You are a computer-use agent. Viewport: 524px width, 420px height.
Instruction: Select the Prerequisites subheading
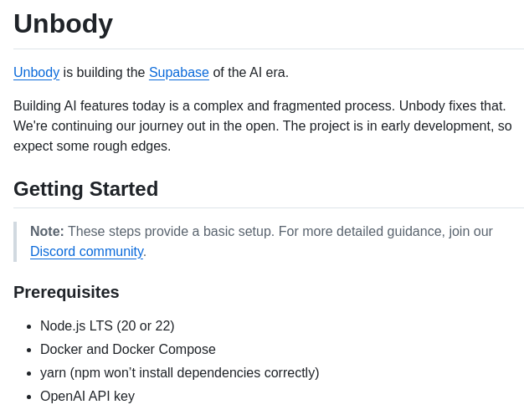pos(66,292)
